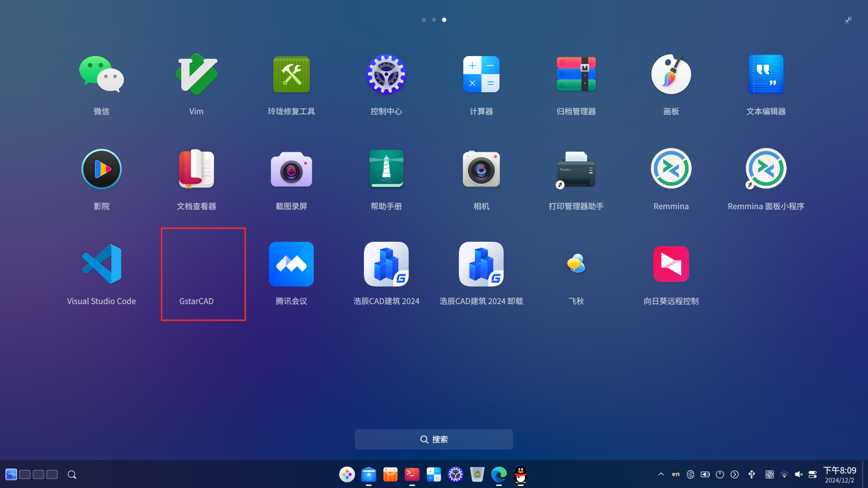Click the power button in the tray
868x488 pixels.
click(x=720, y=474)
